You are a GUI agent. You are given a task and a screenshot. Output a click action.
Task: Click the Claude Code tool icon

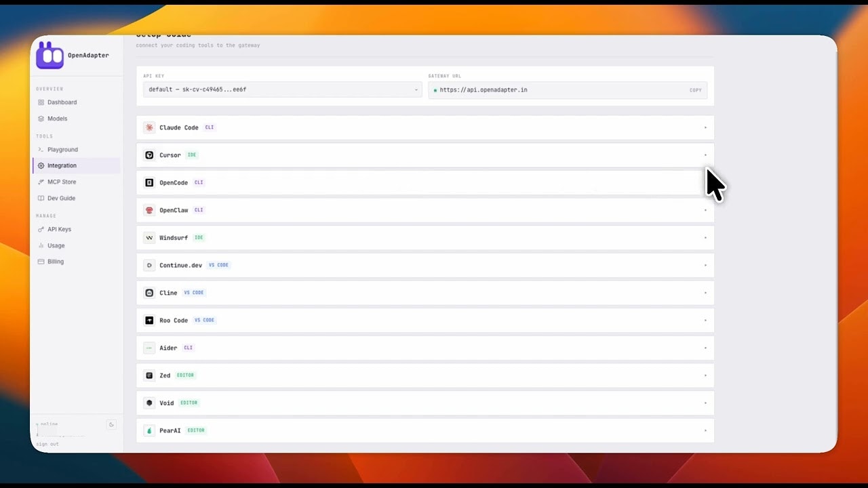tap(149, 127)
